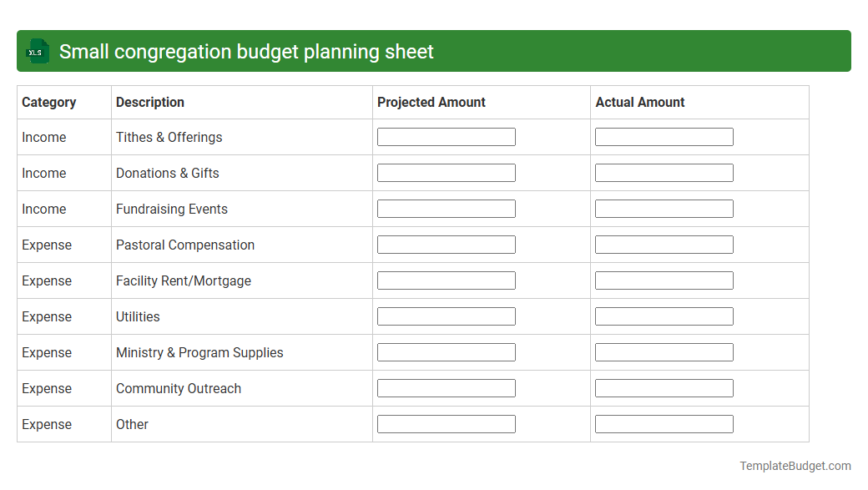This screenshot has height=490, width=868.
Task: Select the sheet title text
Action: [245, 51]
